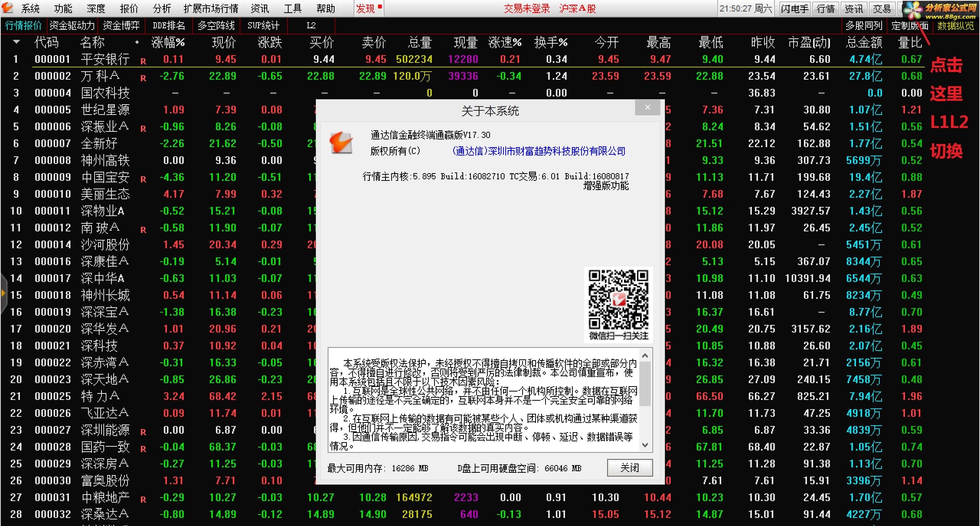Viewport: 980px width, 526px height.
Task: Open the 扩展市场行情 menu
Action: point(211,8)
